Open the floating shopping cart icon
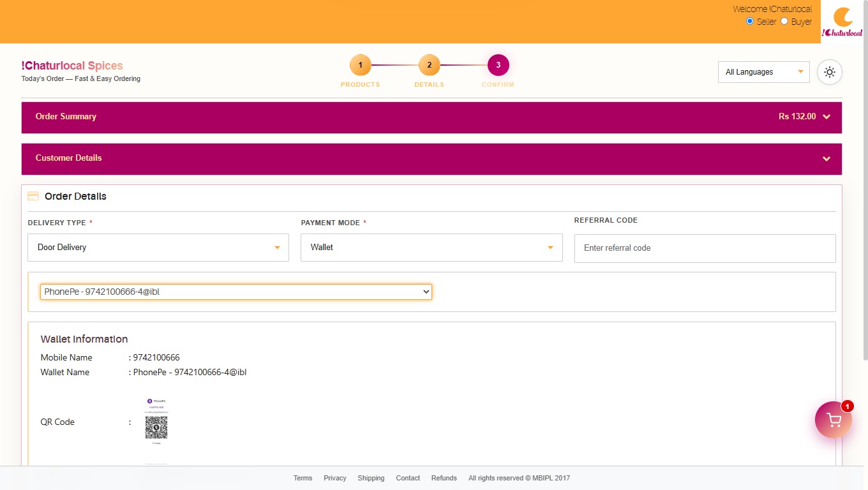868x490 pixels. [833, 419]
